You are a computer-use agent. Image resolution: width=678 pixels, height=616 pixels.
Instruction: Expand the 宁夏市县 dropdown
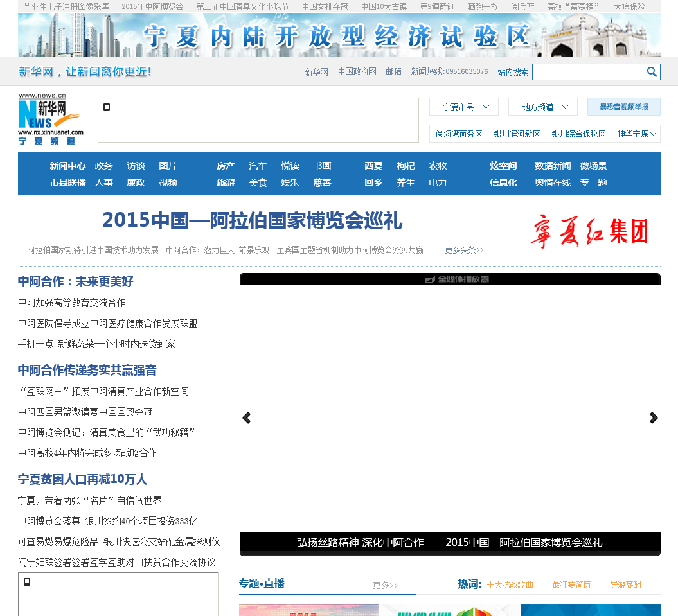[x=464, y=107]
